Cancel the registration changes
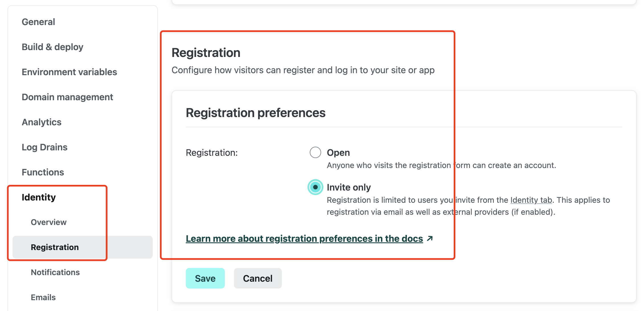Image resolution: width=644 pixels, height=311 pixels. (x=258, y=278)
